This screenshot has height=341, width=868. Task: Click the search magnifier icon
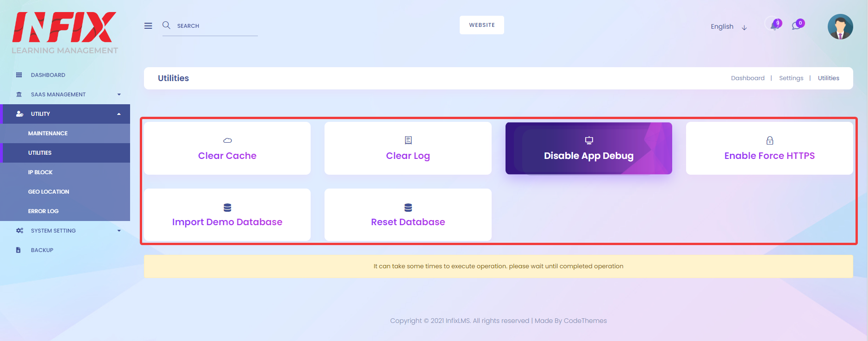[166, 25]
